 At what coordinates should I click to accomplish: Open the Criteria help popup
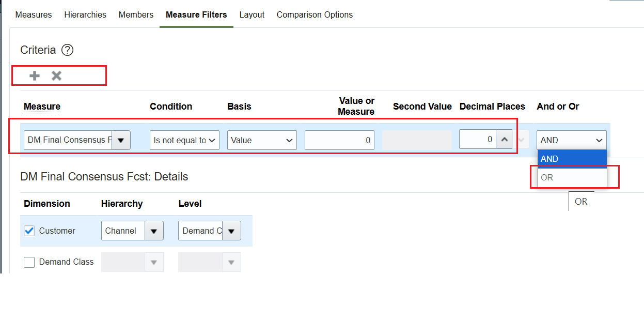(x=67, y=50)
